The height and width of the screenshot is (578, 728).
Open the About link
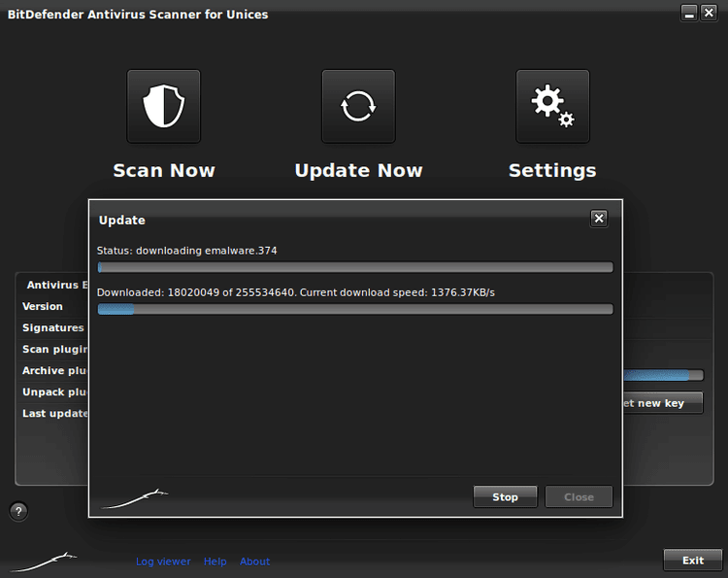(x=254, y=561)
